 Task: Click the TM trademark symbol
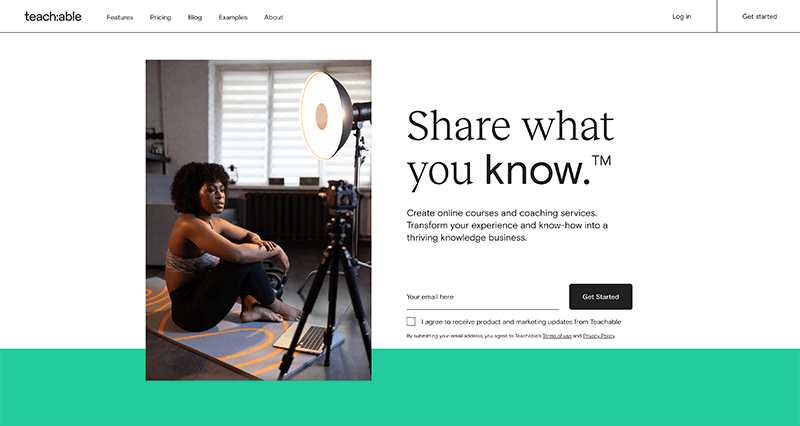click(x=602, y=161)
